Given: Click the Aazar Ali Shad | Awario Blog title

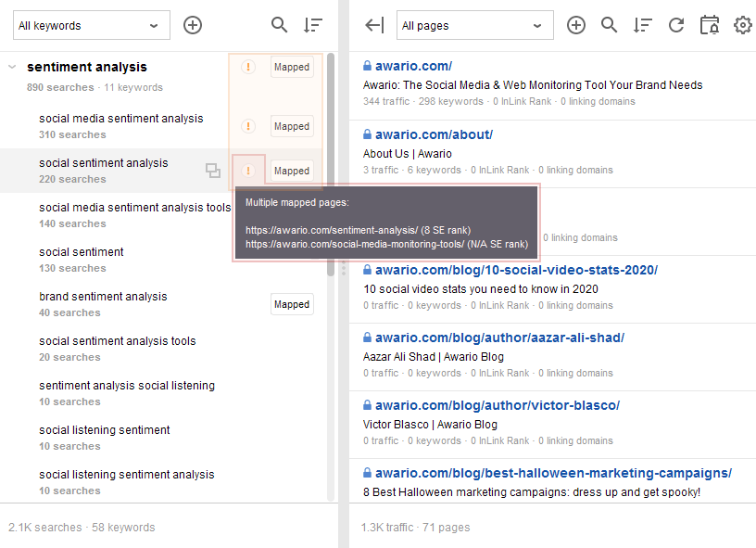Looking at the screenshot, I should pos(434,356).
